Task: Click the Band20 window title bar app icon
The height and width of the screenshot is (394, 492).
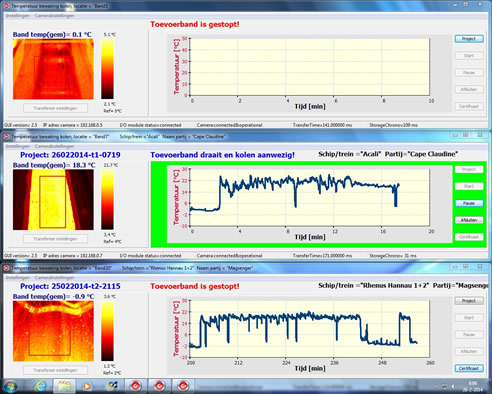Action: 6,268
